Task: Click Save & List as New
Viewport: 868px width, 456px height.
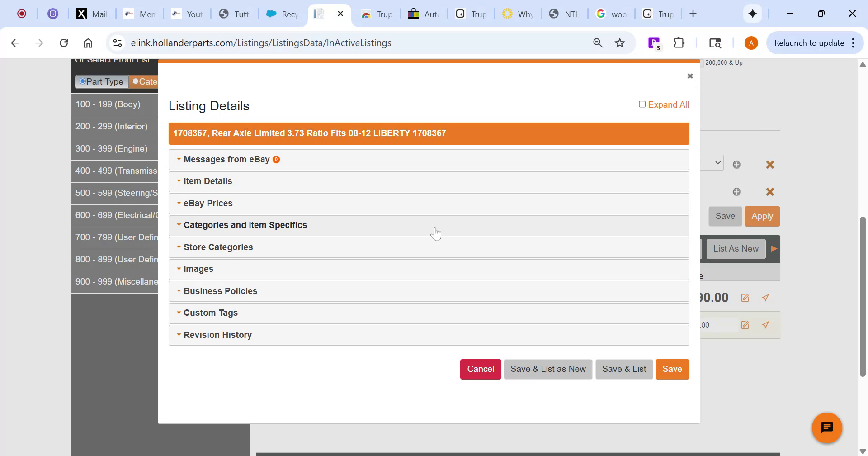Action: pyautogui.click(x=547, y=369)
